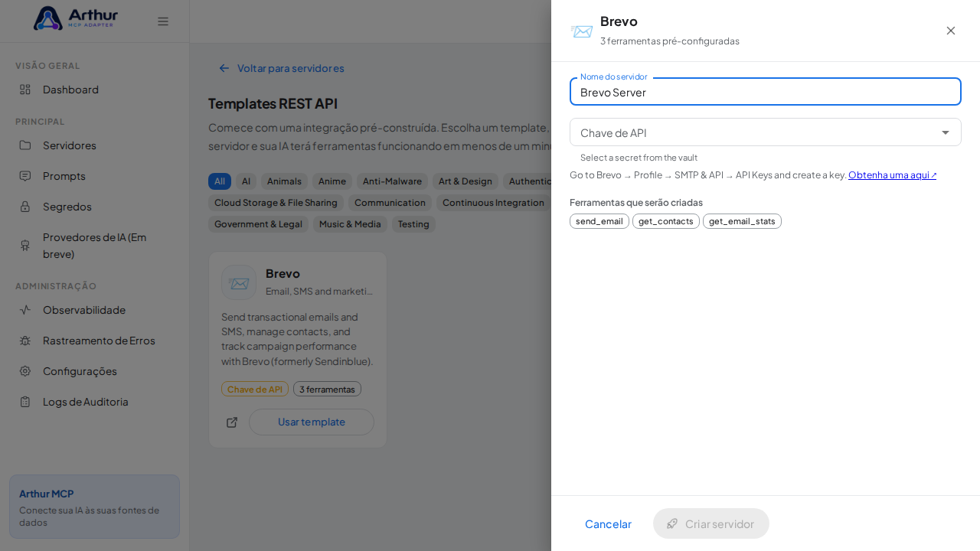Click the get_contacts tool chip
980x551 pixels.
pyautogui.click(x=666, y=221)
